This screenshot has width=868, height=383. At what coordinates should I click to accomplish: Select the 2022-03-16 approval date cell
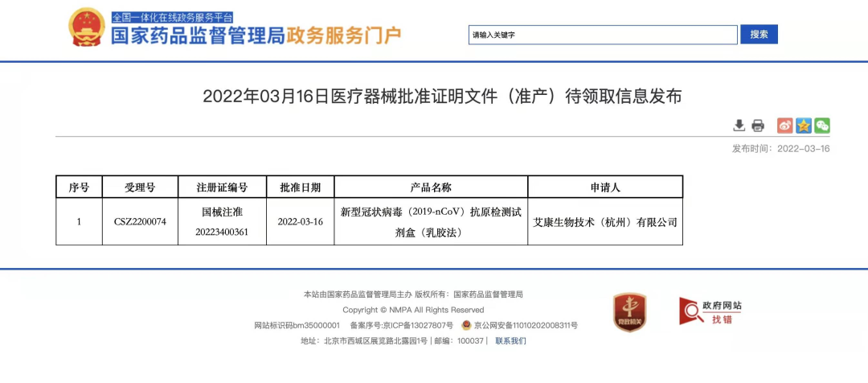300,222
